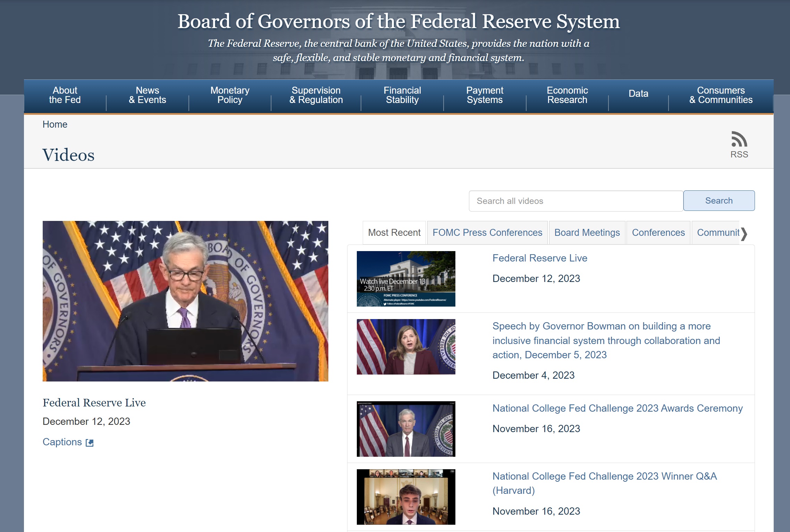The height and width of the screenshot is (532, 790).
Task: Switch to the FOMC Press Conferences tab
Action: tap(487, 233)
